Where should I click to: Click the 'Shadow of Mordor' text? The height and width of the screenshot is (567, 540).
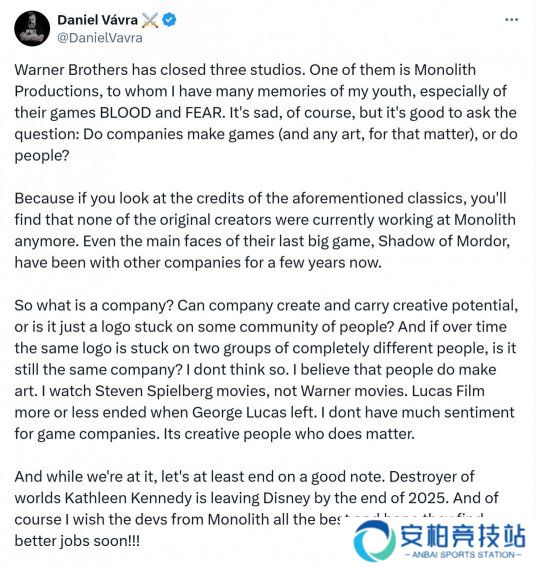pos(444,241)
